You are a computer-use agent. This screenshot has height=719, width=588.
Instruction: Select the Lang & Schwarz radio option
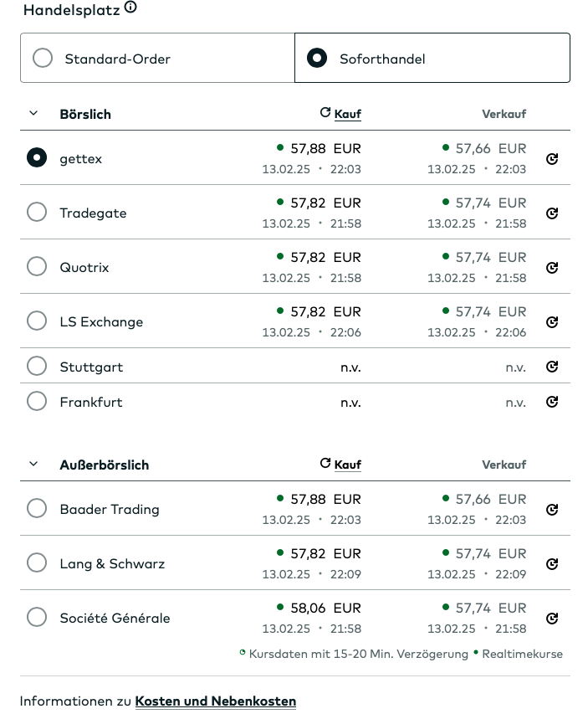click(37, 563)
